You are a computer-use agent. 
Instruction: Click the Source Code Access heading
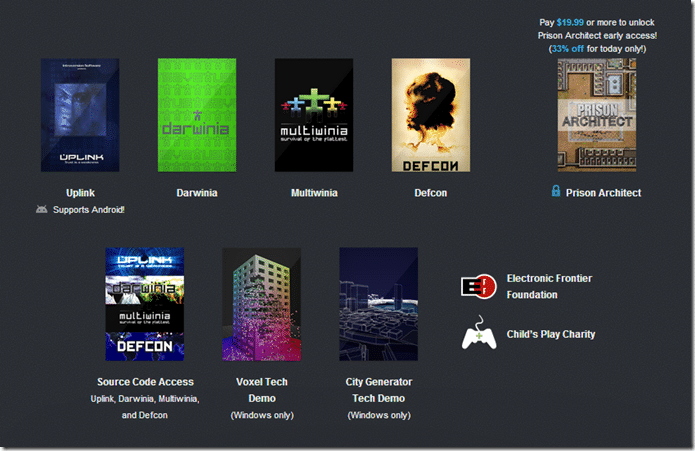[145, 382]
